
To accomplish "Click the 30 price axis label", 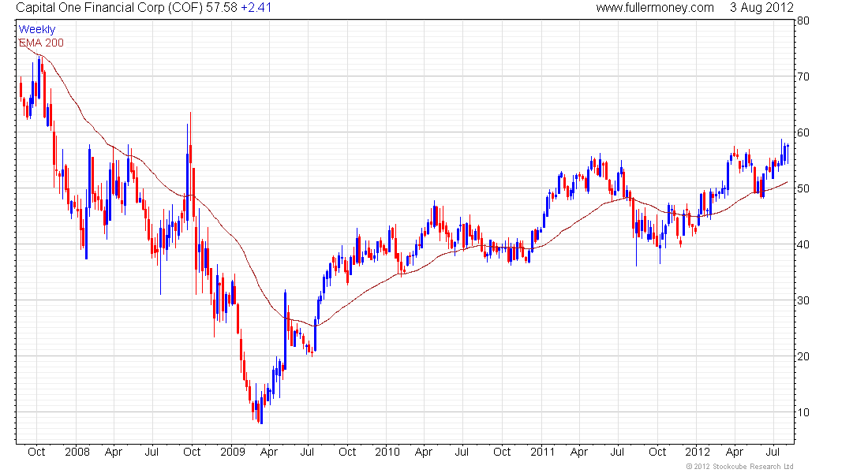I will pyautogui.click(x=803, y=300).
